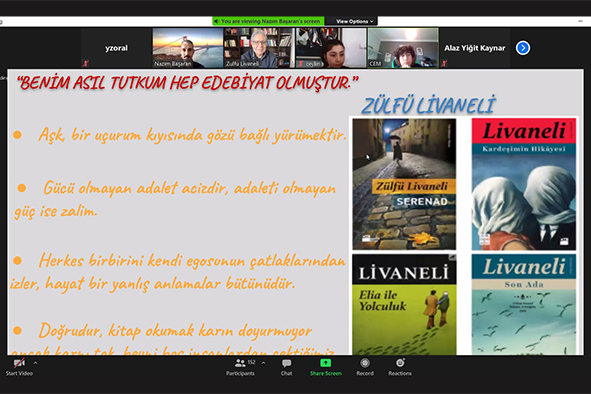Viewport: 591px width, 394px height.
Task: Select Nazım Başaran's video thumbnail
Action: (x=188, y=48)
